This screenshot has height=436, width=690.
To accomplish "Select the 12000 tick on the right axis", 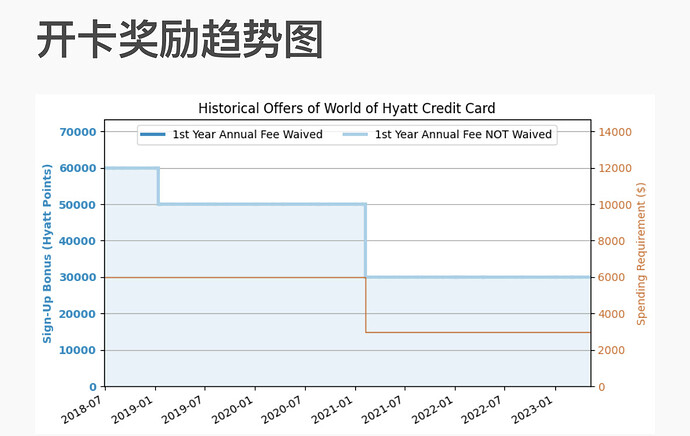I will point(615,169).
